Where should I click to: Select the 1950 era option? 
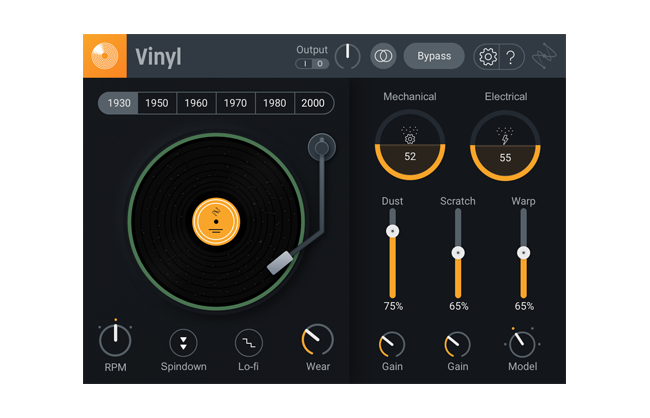click(x=157, y=103)
